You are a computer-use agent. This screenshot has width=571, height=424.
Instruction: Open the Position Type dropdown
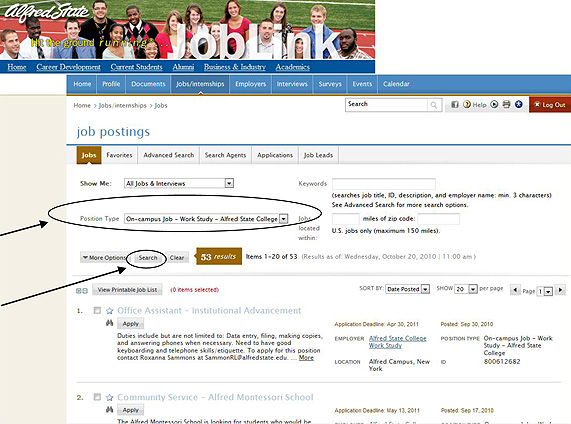coord(206,219)
